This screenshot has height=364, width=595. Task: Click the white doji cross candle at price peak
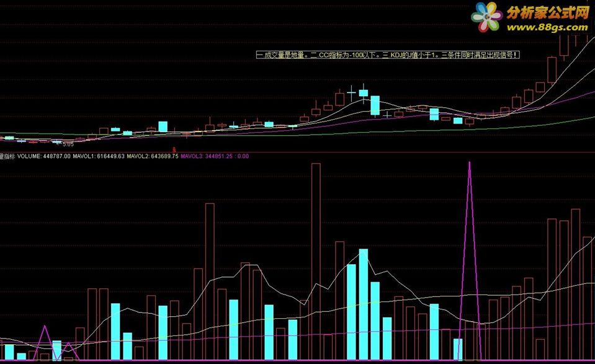point(351,92)
